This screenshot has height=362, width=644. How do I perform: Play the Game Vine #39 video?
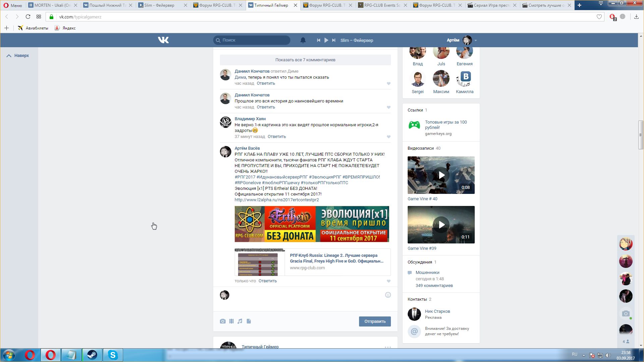(x=441, y=225)
